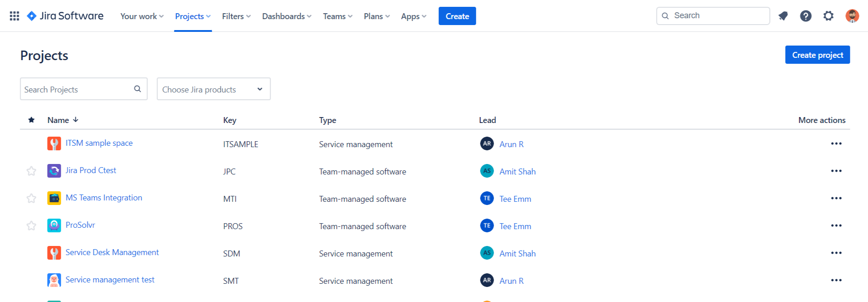Viewport: 868px width, 302px height.
Task: Open the app switcher grid icon
Action: point(14,16)
